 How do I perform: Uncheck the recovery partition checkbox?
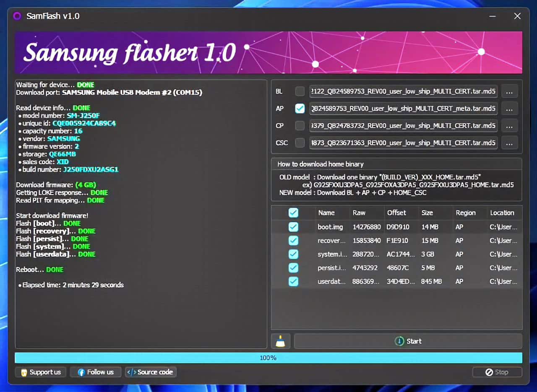(293, 241)
